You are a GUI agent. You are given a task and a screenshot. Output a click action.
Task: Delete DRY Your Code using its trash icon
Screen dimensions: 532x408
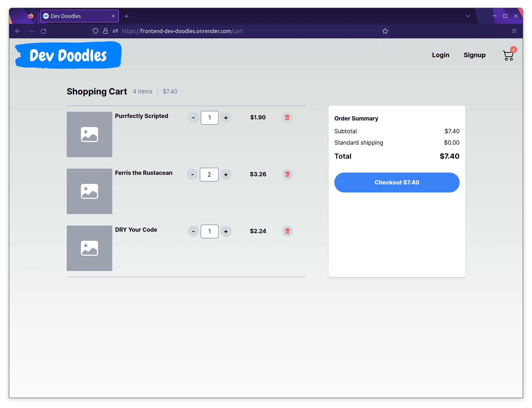[x=287, y=231]
